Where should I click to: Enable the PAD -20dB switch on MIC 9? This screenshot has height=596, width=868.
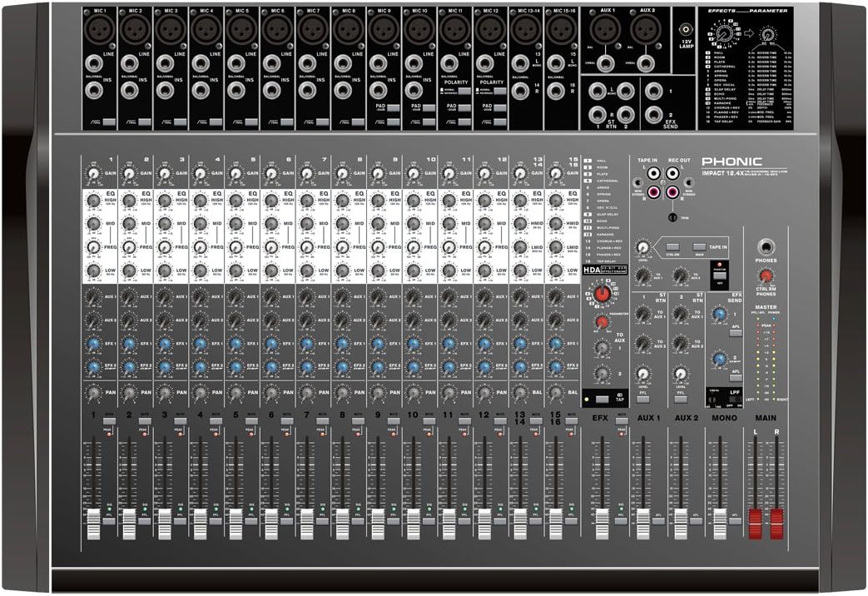click(393, 107)
